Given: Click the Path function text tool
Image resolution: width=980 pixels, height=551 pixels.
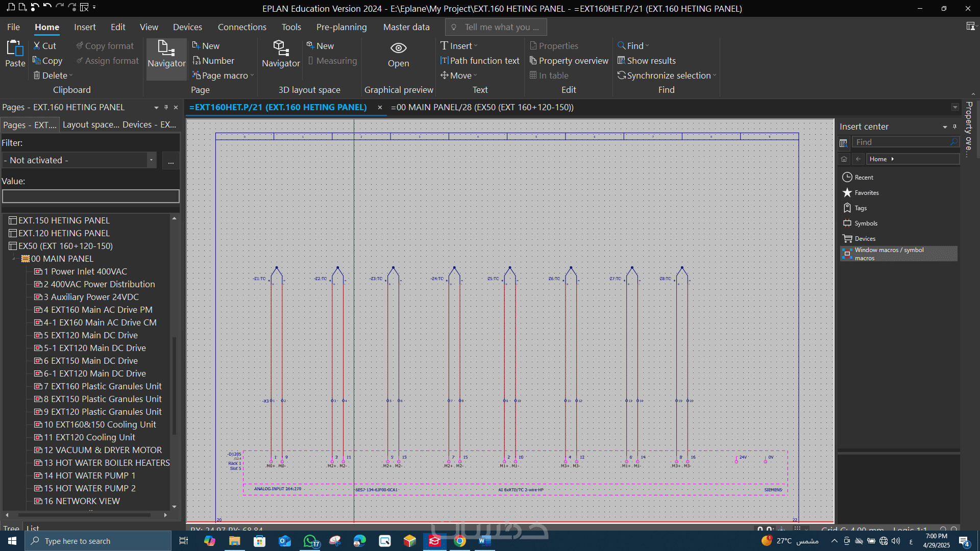Looking at the screenshot, I should click(x=480, y=61).
